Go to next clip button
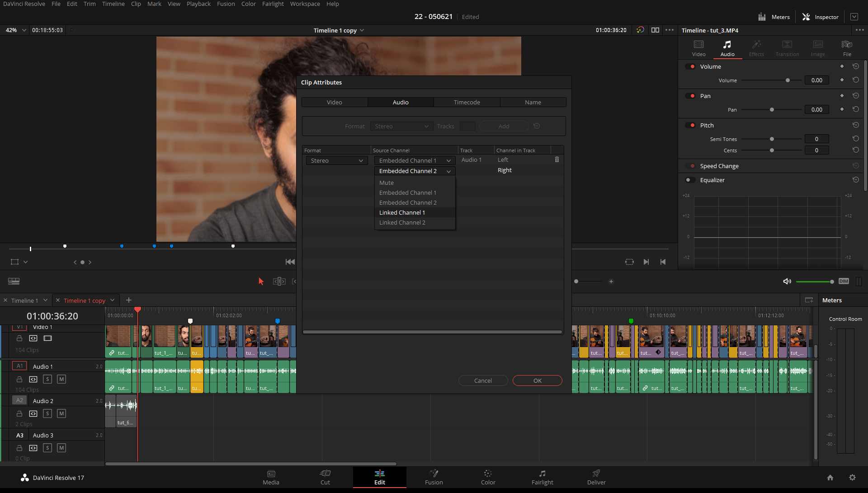 [646, 262]
